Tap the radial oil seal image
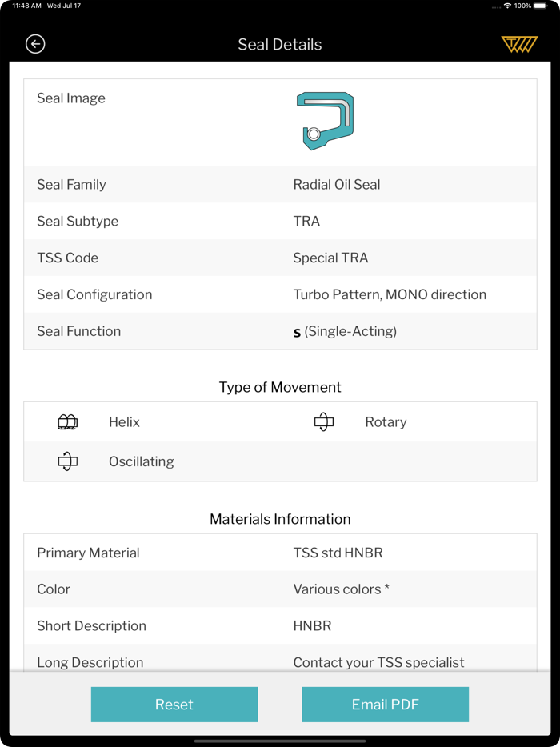Screen dimensions: 560x747 click(325, 121)
